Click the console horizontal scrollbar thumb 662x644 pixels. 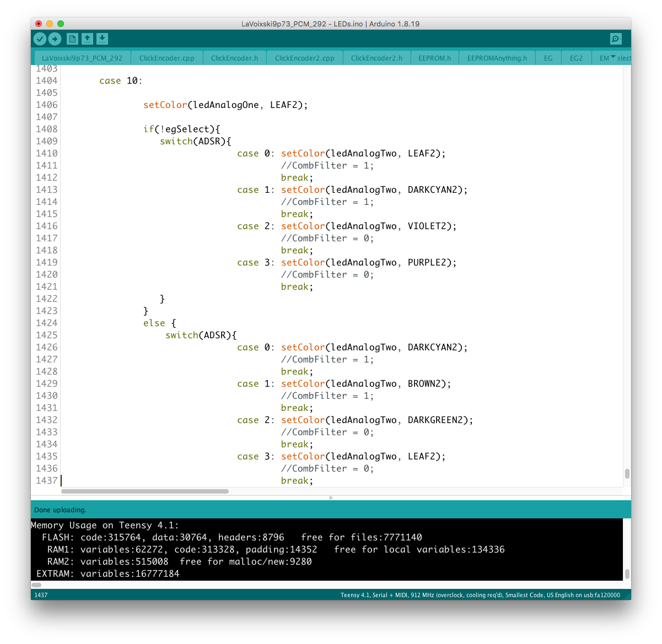coord(36,585)
